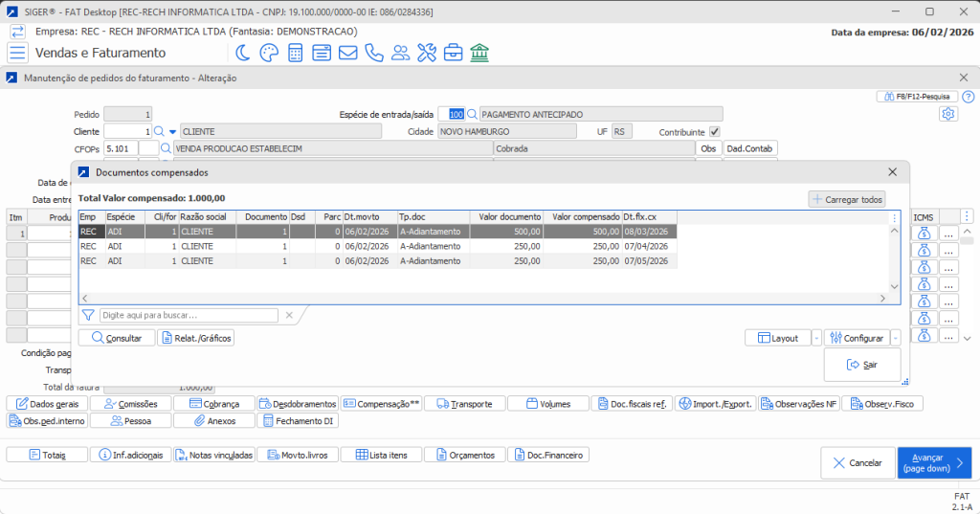Click the dark mode moon icon
This screenshot has width=980, height=514.
(x=244, y=53)
